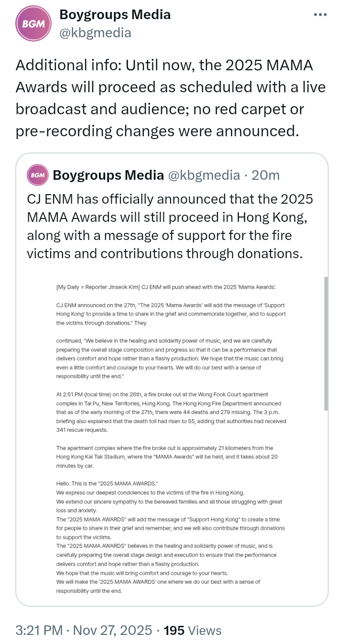Open quoted post text "CJ ENM has officially announced"

pyautogui.click(x=170, y=226)
